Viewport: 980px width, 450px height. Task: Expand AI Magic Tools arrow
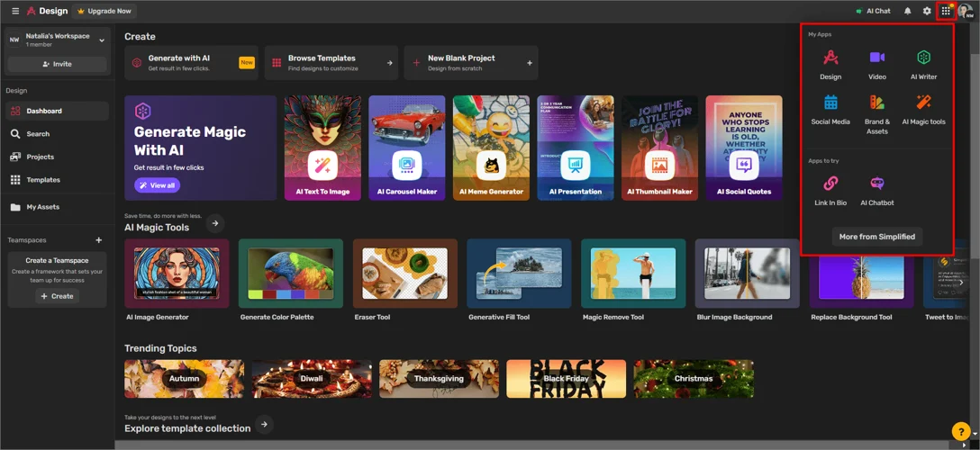click(x=215, y=223)
